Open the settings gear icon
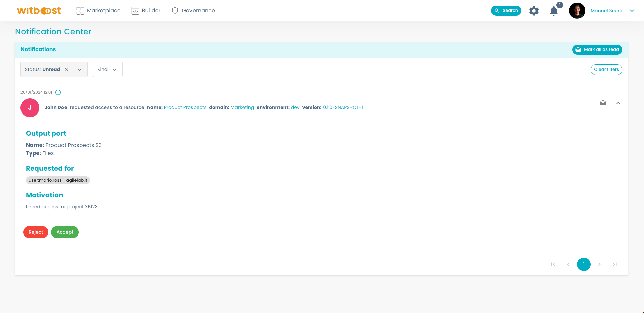Image resolution: width=644 pixels, height=313 pixels. 534,11
